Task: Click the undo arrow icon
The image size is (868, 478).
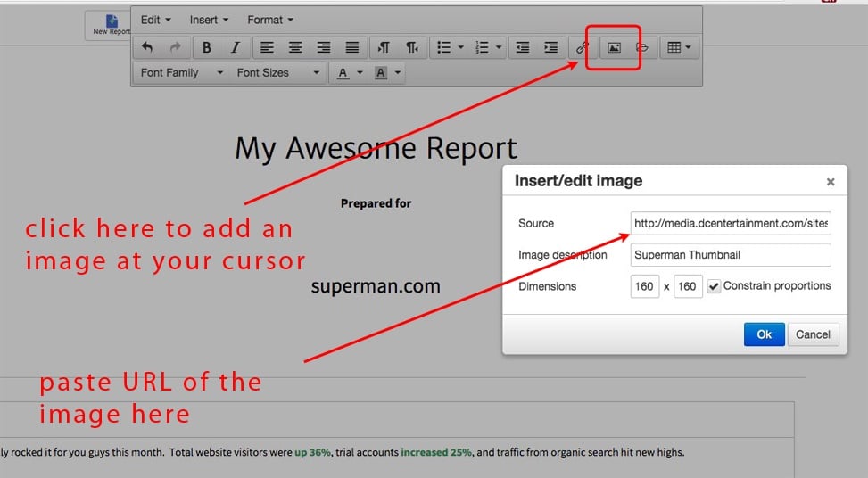Action: tap(148, 48)
